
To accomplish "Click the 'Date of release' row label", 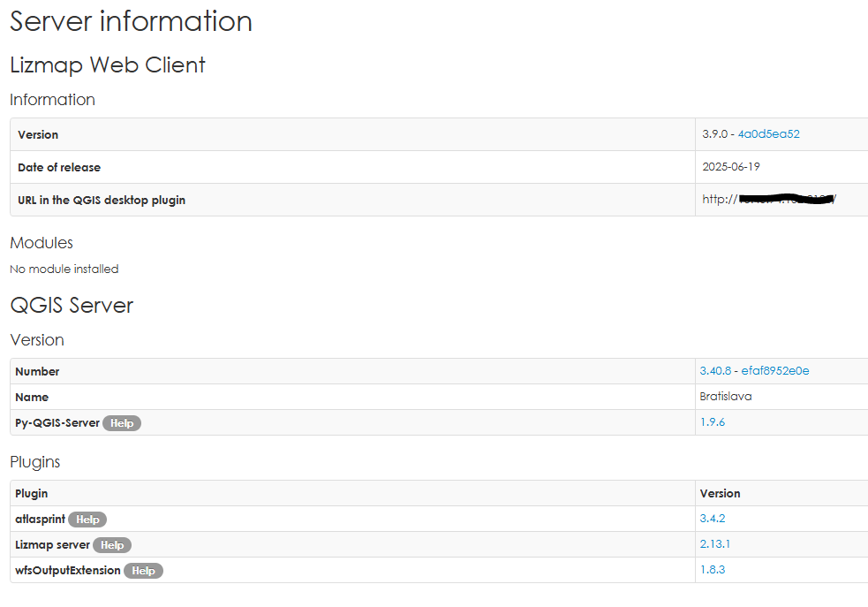I will tap(59, 167).
